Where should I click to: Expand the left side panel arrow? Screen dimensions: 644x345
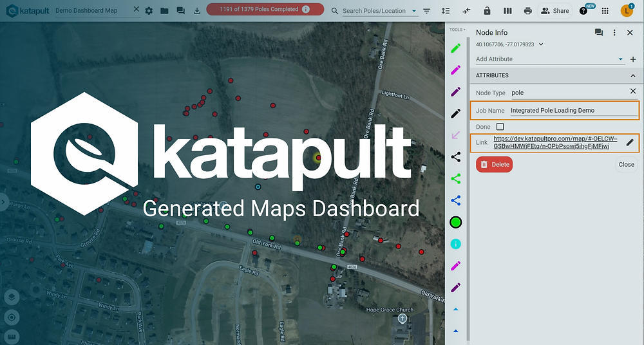coord(3,202)
